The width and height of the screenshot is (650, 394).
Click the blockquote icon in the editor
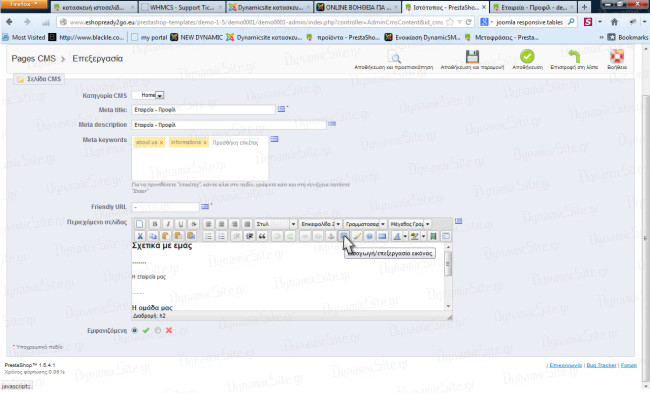click(262, 236)
